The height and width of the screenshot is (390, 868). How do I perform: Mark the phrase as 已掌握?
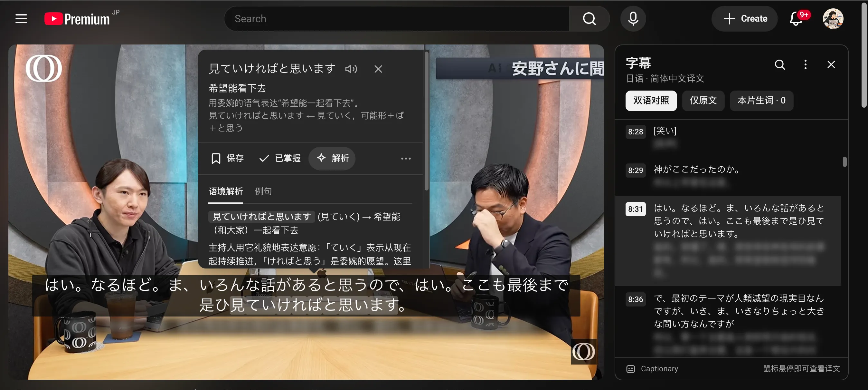point(280,158)
